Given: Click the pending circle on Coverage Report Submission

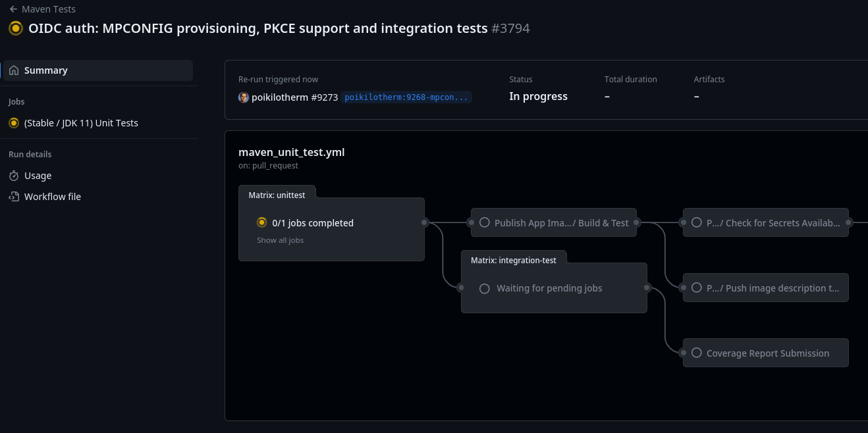Looking at the screenshot, I should pyautogui.click(x=696, y=353).
